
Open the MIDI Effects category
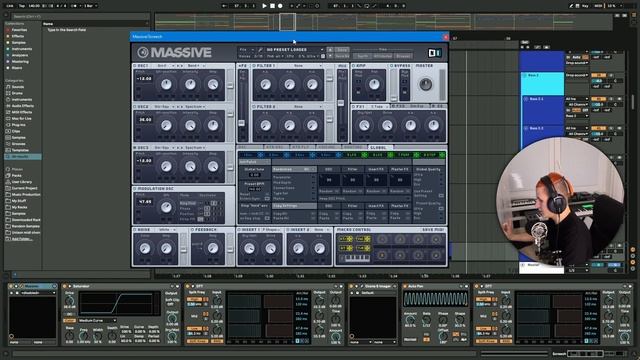pos(22,112)
